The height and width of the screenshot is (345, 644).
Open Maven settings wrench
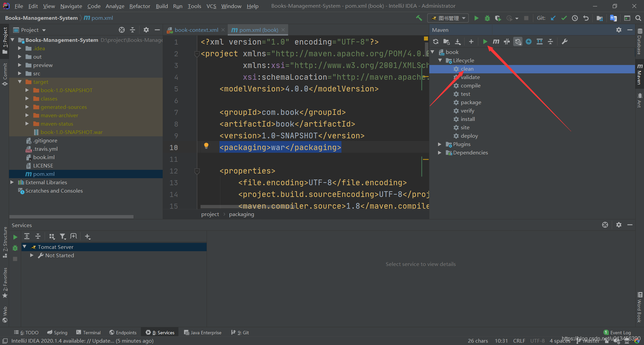point(565,42)
